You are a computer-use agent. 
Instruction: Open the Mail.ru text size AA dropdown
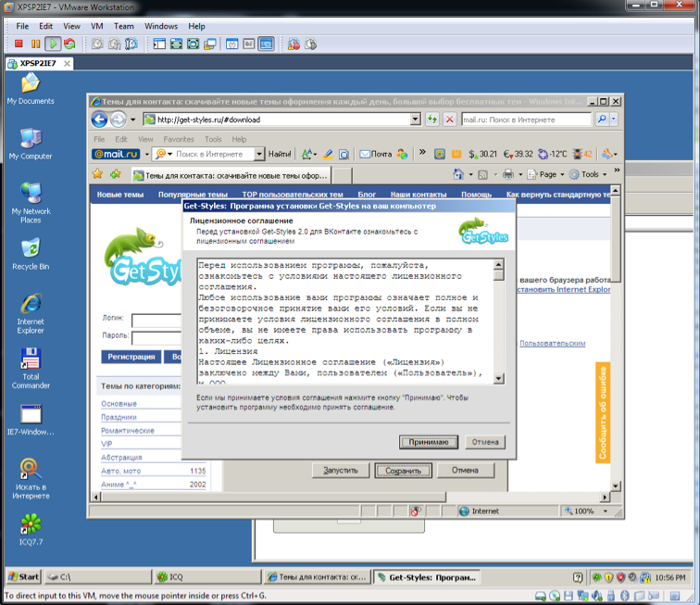coord(308,154)
